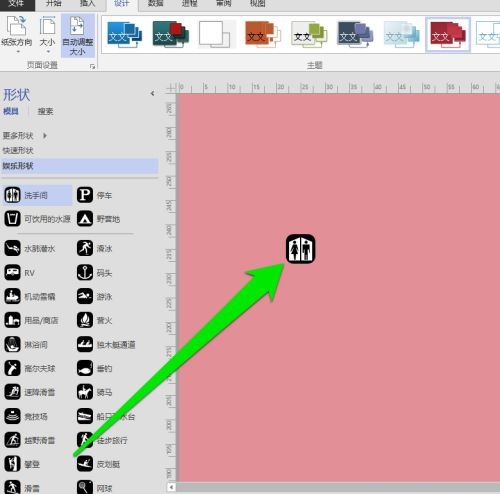The image size is (500, 494).
Task: Open the 纸张方向 orientation dropdown
Action: tap(17, 35)
